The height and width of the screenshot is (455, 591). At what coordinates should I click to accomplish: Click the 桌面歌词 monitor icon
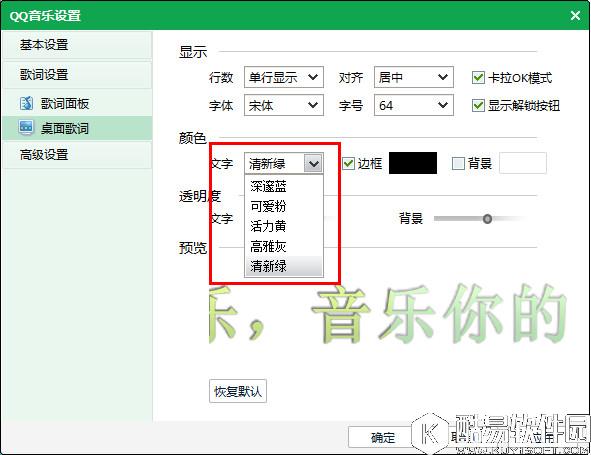click(x=26, y=128)
